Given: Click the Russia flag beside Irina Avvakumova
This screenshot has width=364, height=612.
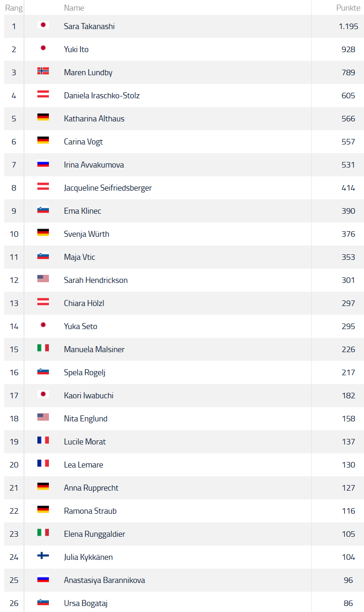Looking at the screenshot, I should (43, 163).
